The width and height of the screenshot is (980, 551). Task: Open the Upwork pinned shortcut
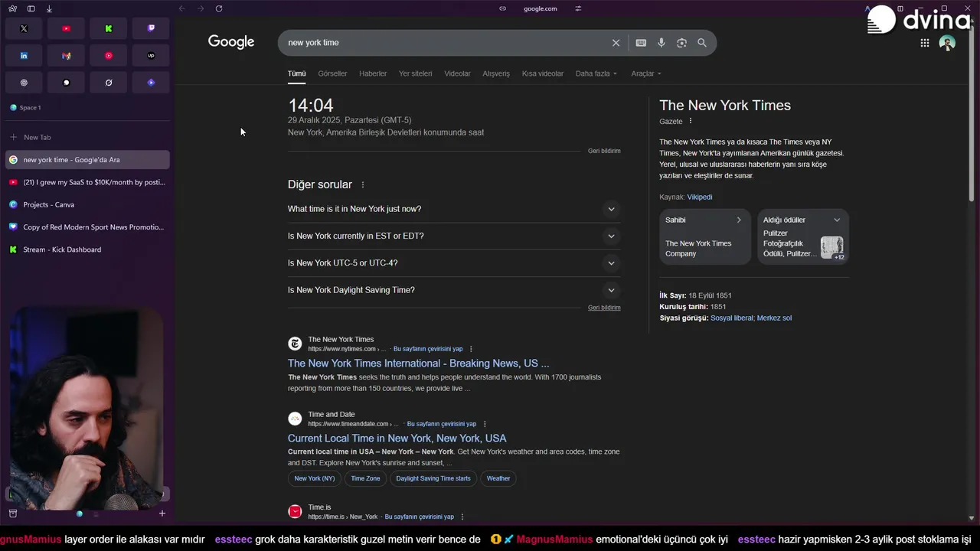click(x=151, y=55)
